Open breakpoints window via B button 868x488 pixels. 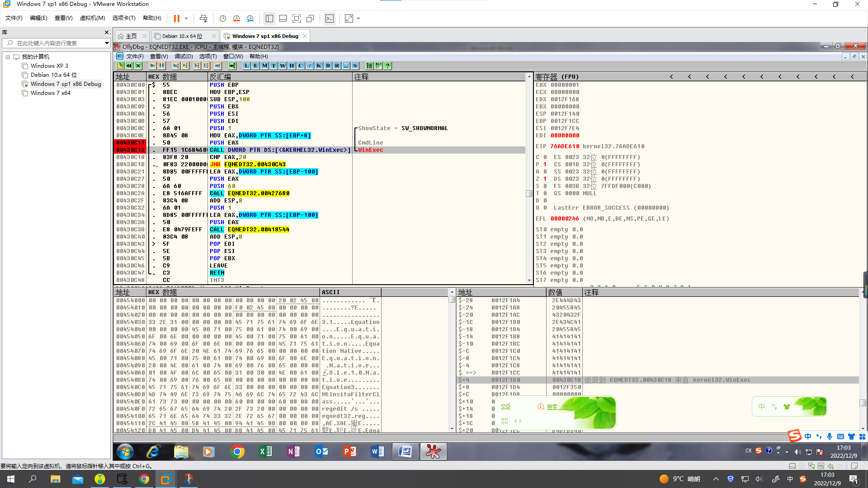point(328,66)
